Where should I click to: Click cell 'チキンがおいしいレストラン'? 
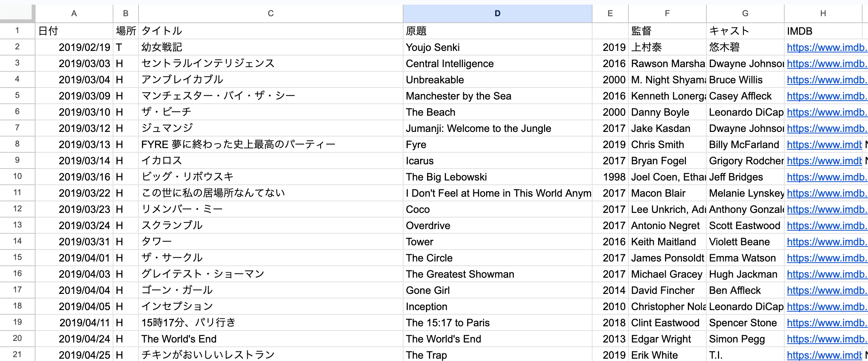271,354
